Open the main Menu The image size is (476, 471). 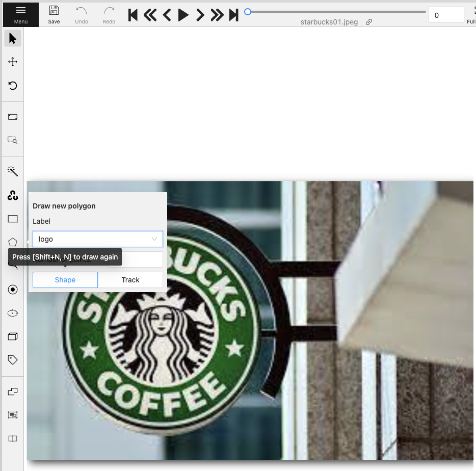point(21,15)
